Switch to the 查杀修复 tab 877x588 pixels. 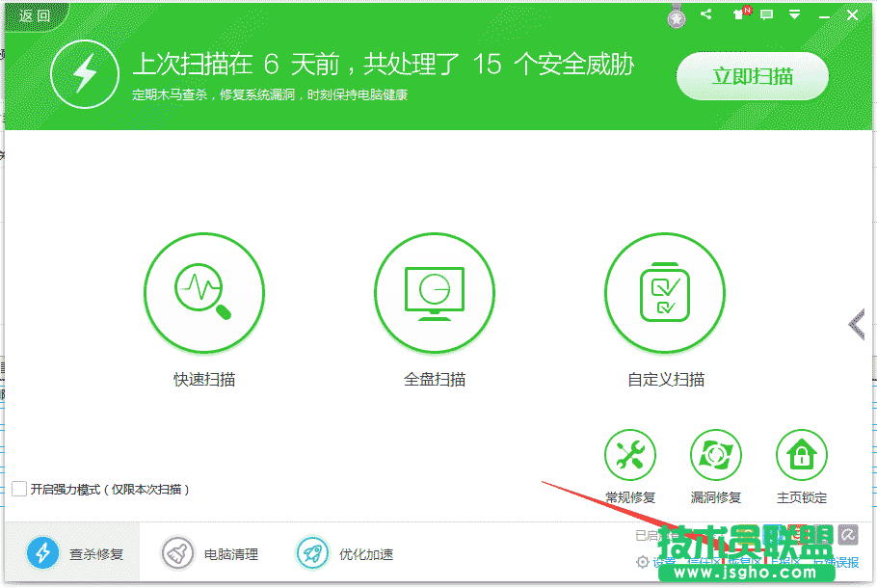(x=75, y=553)
